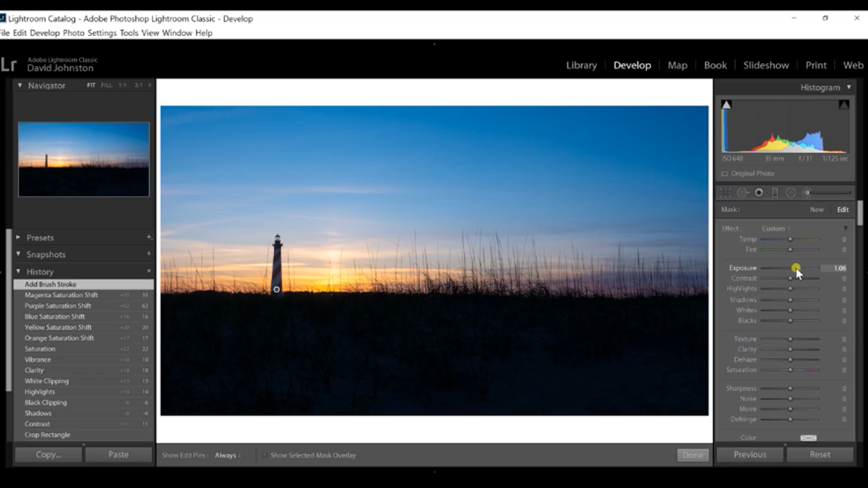Open the Effect Custom preset dropdown

point(776,228)
